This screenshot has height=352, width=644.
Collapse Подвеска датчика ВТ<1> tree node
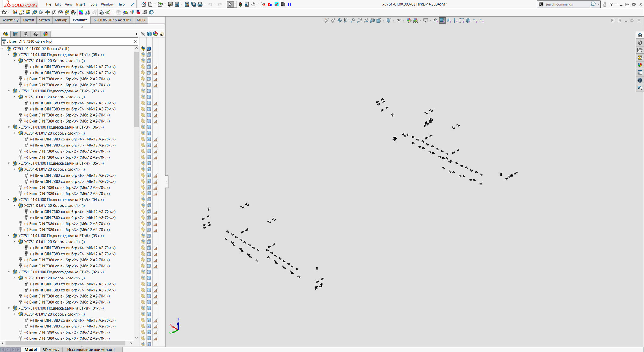[9, 55]
